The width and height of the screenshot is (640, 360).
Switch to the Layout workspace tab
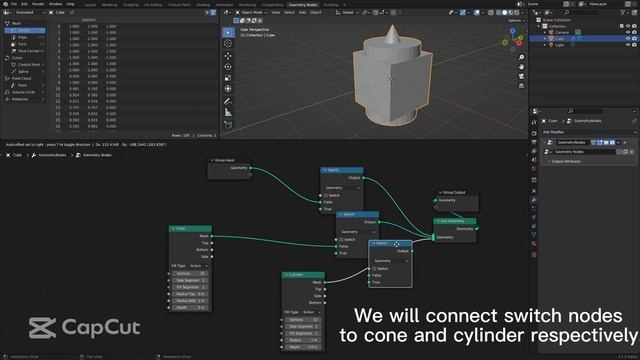pos(90,5)
